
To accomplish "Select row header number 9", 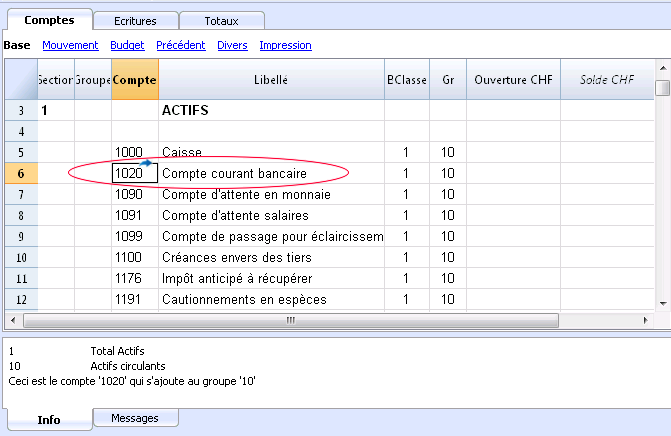I will (21, 236).
